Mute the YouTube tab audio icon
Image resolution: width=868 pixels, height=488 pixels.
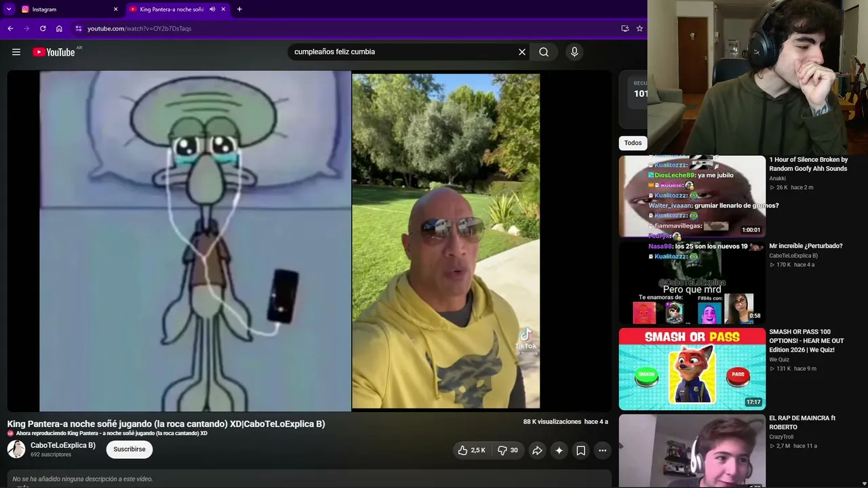212,9
